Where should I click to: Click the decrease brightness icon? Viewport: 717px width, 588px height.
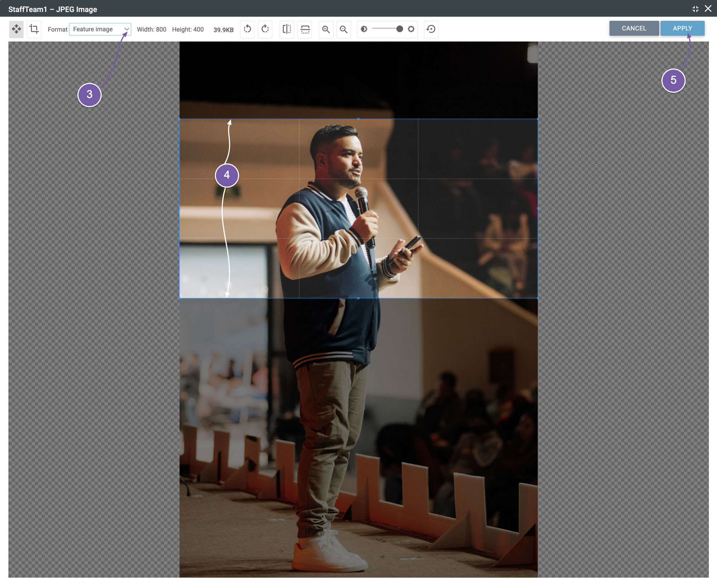364,29
